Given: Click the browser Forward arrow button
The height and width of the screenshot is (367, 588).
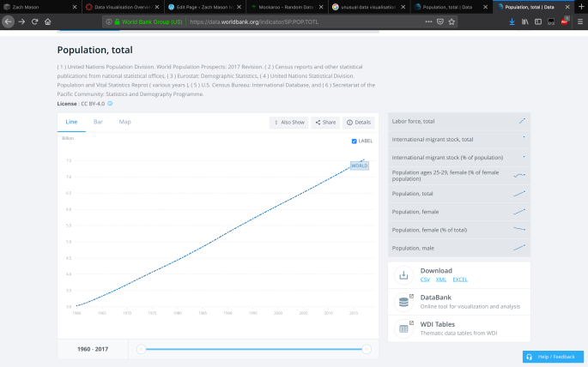Looking at the screenshot, I should click(21, 21).
